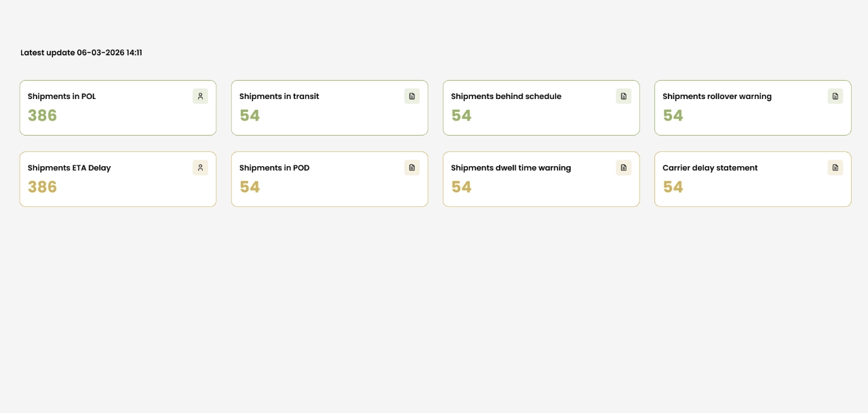The image size is (868, 413).
Task: Select the 54 count on Carrier delay statement
Action: (x=673, y=186)
